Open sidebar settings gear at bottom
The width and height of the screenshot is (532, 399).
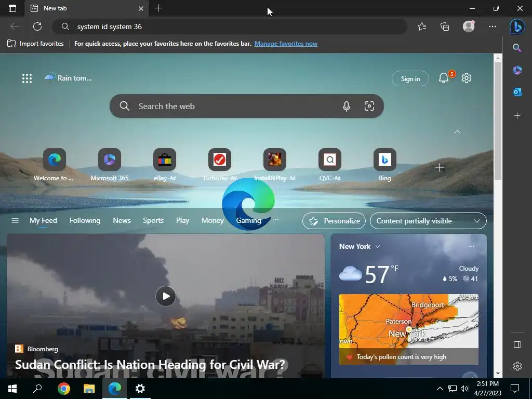tap(517, 366)
